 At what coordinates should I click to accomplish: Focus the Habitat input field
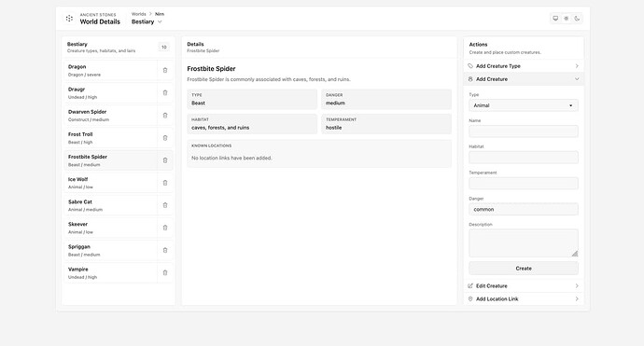(524, 158)
